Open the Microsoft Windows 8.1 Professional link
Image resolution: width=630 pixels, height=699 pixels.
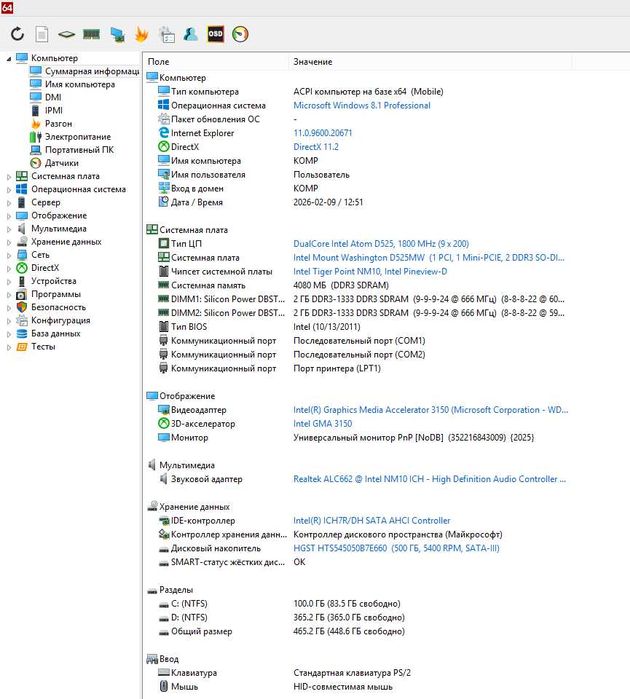(x=362, y=106)
